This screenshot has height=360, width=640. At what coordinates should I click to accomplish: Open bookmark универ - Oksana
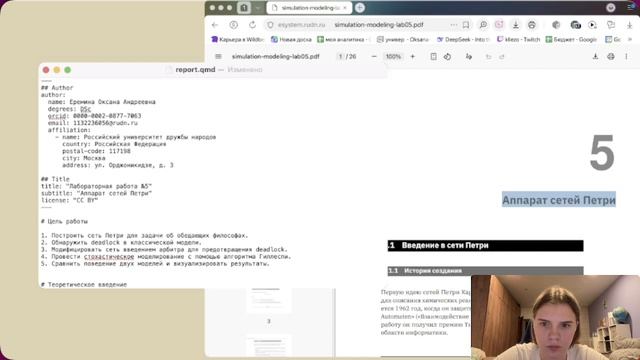[403, 40]
